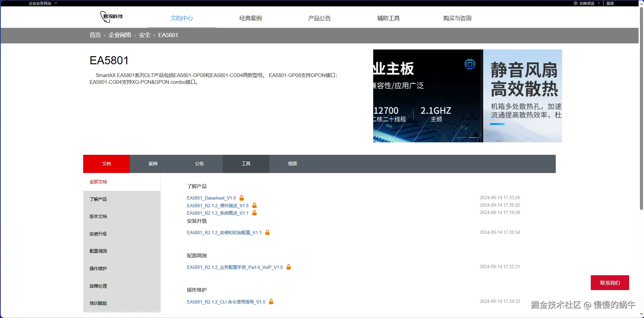Viewport: 644px width, 318px height.
Task: Open EA5801_R2.1.2_系统概述_V1.1 document
Action: point(218,213)
